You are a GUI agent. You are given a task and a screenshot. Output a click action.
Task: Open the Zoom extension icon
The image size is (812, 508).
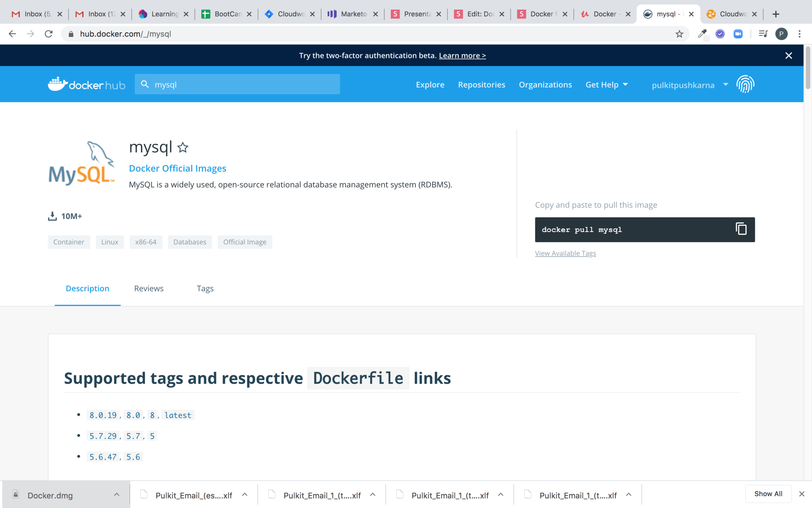click(738, 34)
